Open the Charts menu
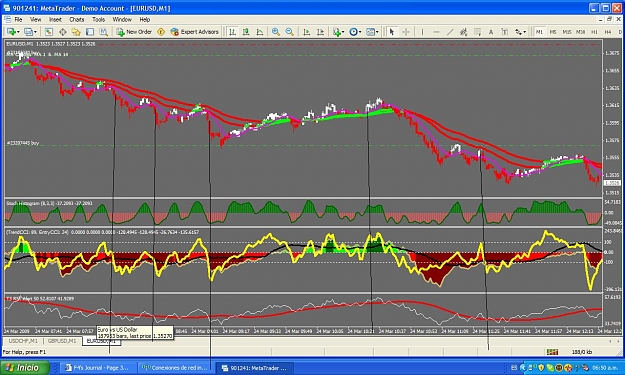625x375 pixels. pyautogui.click(x=77, y=20)
